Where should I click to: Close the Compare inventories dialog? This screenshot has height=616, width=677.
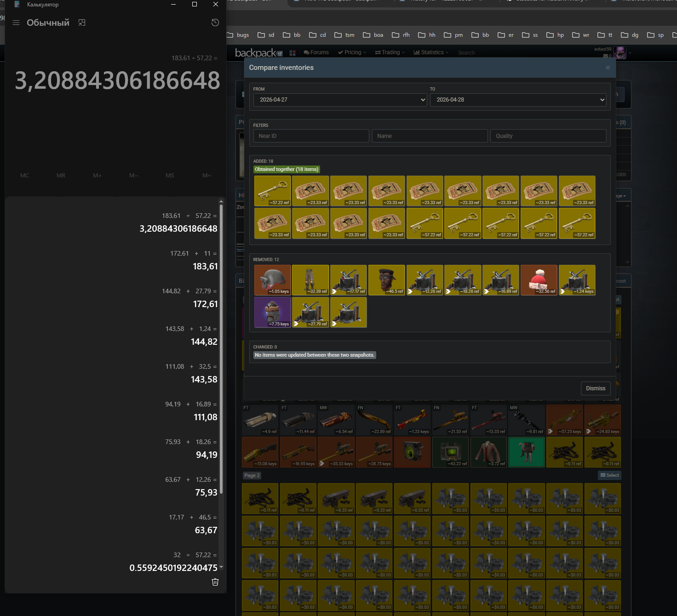608,68
